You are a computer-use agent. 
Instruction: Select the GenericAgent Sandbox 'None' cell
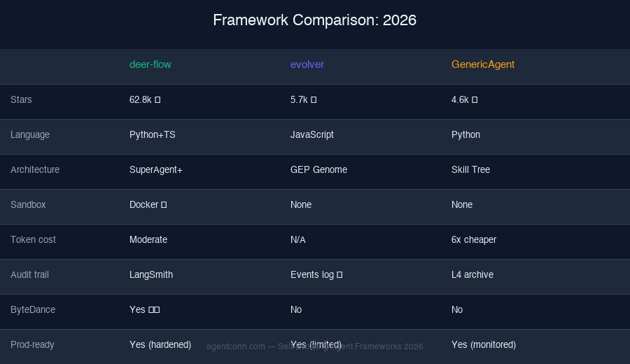click(x=462, y=204)
